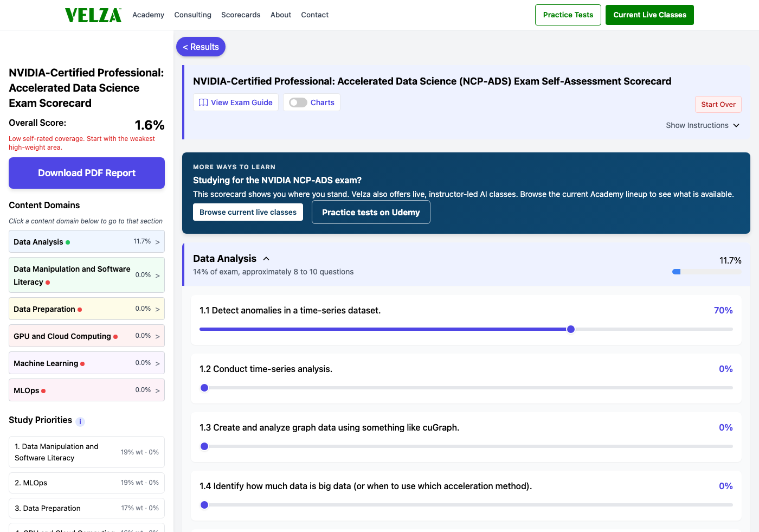
Task: Go back to Results
Action: (201, 47)
